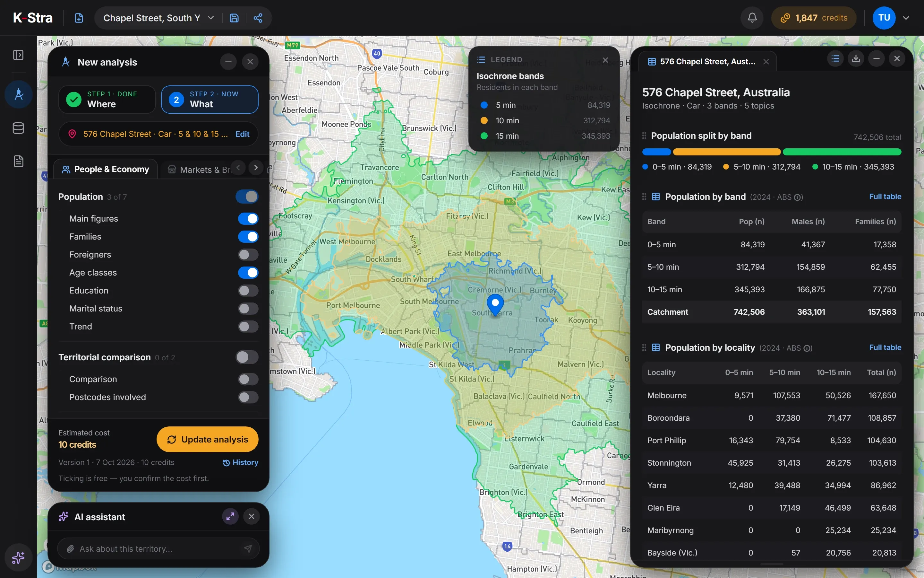The width and height of the screenshot is (924, 578).
Task: Show next topic tabs with right chevron
Action: click(256, 167)
